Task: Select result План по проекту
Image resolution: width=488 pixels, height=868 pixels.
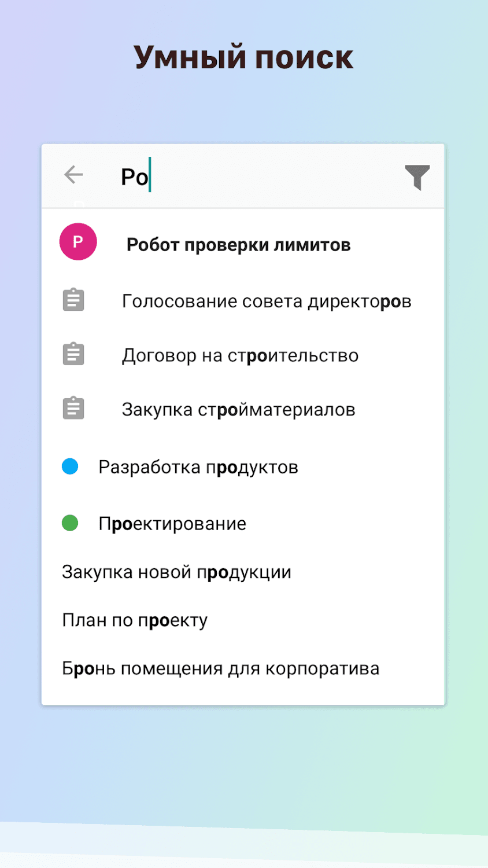Action: [x=135, y=620]
